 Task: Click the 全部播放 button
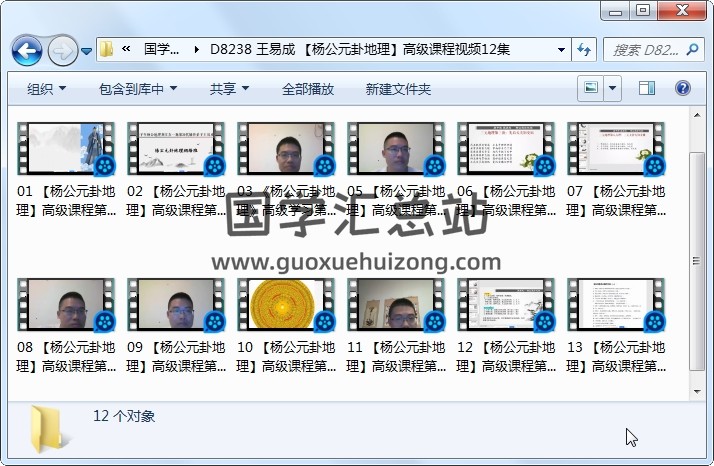click(308, 89)
